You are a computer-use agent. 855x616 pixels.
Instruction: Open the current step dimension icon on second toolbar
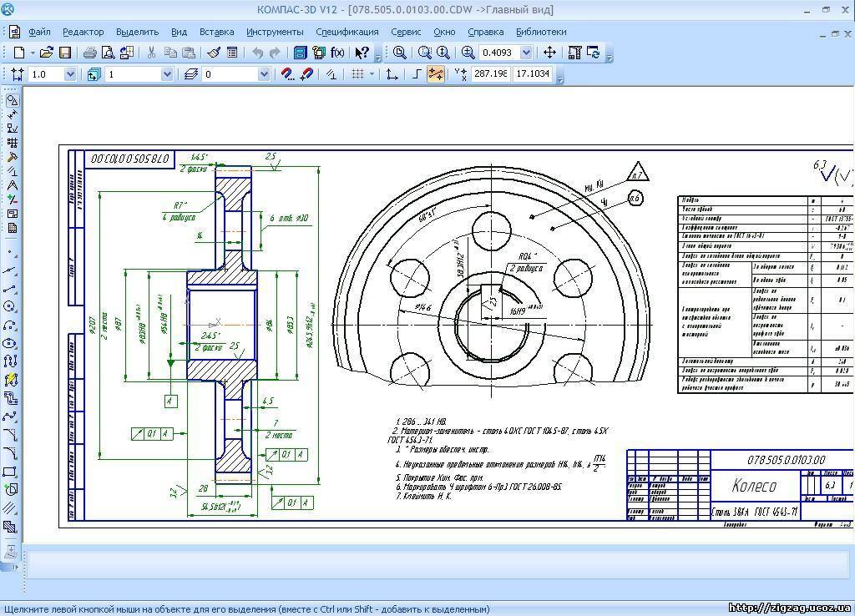[x=17, y=73]
